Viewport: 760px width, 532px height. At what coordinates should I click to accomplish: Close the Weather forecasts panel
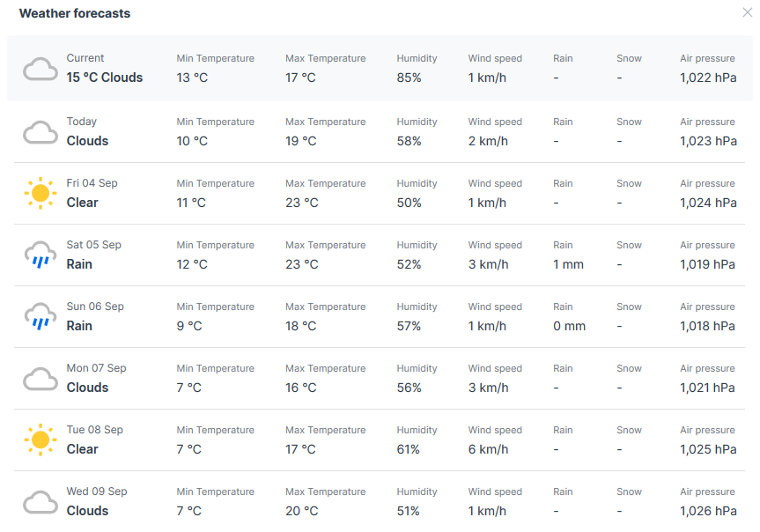748,12
